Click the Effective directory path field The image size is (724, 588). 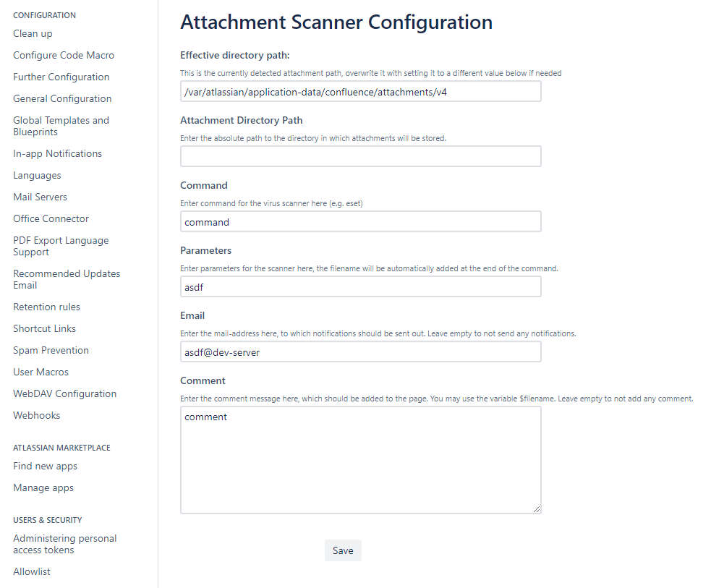(x=360, y=92)
